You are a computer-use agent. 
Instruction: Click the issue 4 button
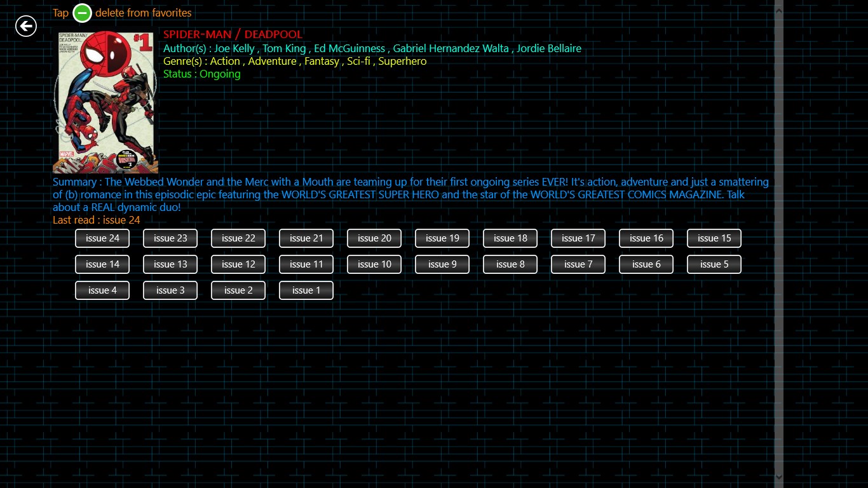coord(102,290)
